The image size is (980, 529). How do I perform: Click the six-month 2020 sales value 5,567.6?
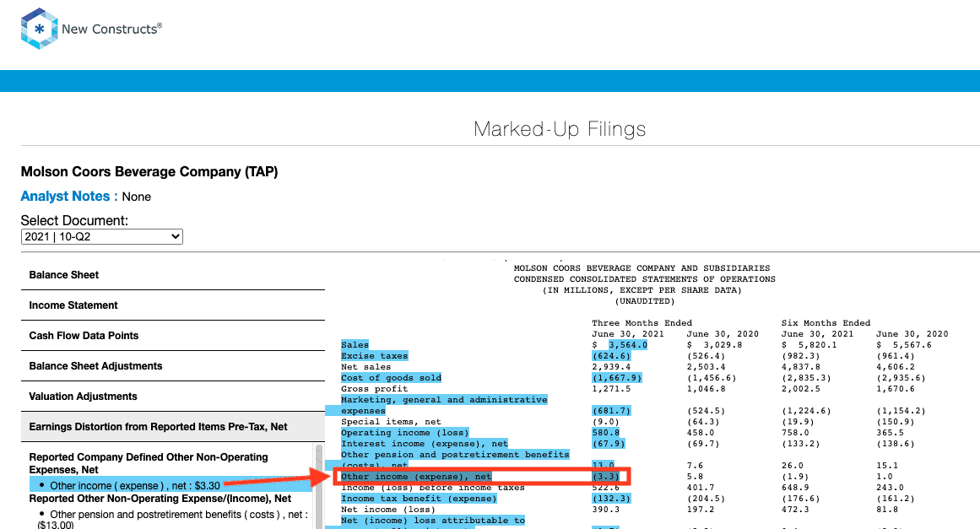(912, 345)
